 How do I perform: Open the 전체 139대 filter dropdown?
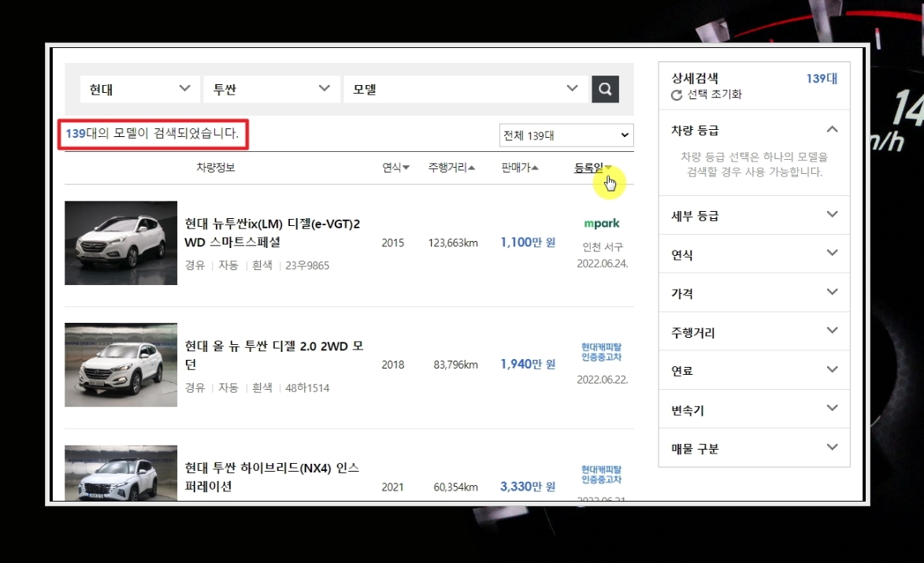coord(566,135)
